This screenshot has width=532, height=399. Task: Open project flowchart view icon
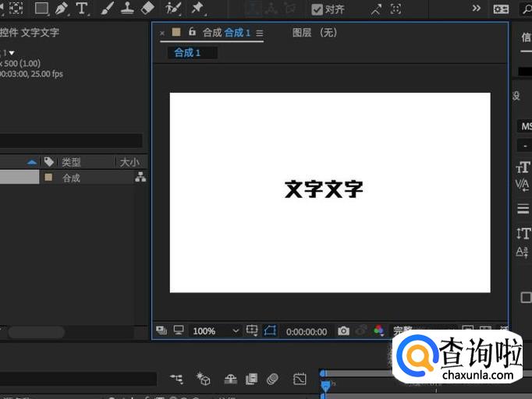tap(140, 177)
